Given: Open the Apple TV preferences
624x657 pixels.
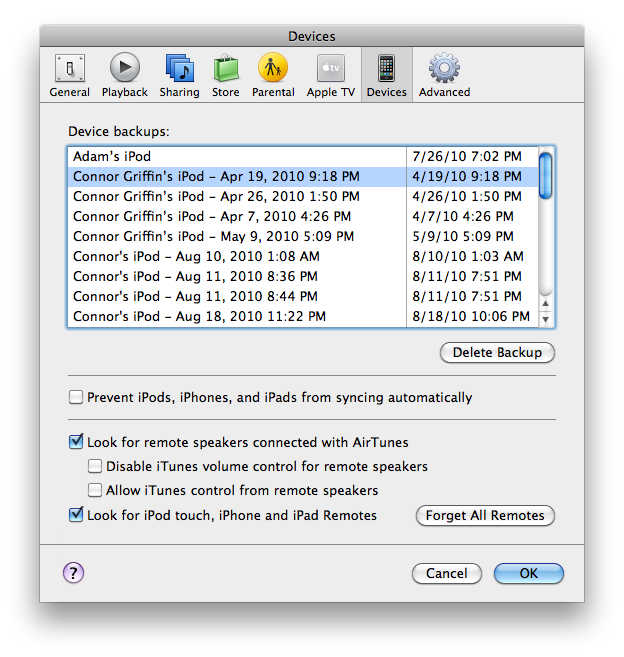Looking at the screenshot, I should pyautogui.click(x=331, y=75).
